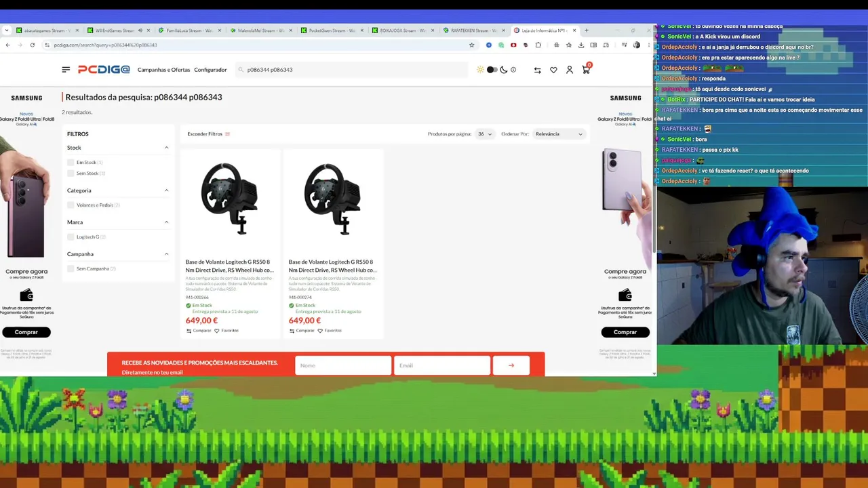Click the search magnifier icon
Screen dimensions: 868x488
click(x=241, y=70)
